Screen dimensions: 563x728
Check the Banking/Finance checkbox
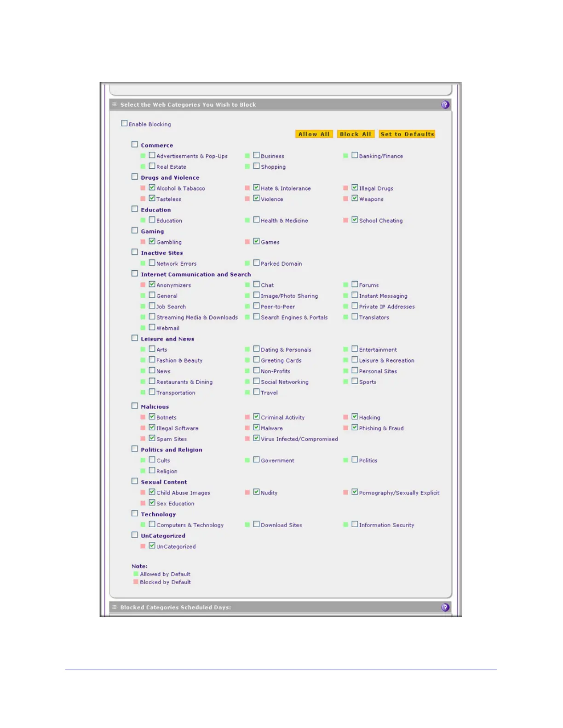[355, 155]
